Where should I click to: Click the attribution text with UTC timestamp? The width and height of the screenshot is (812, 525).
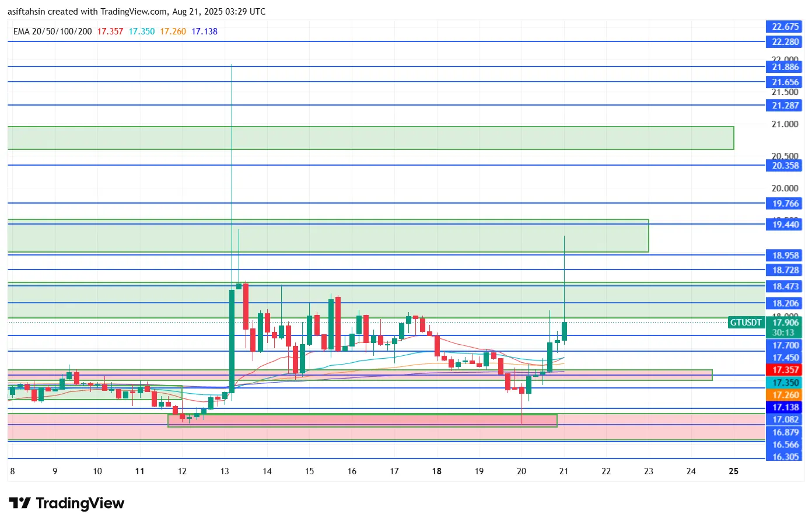(x=136, y=12)
